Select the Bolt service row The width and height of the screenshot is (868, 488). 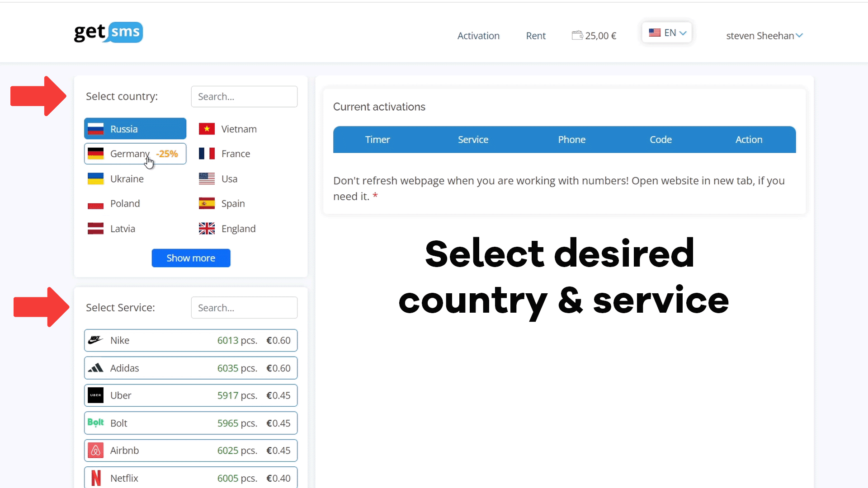191,423
